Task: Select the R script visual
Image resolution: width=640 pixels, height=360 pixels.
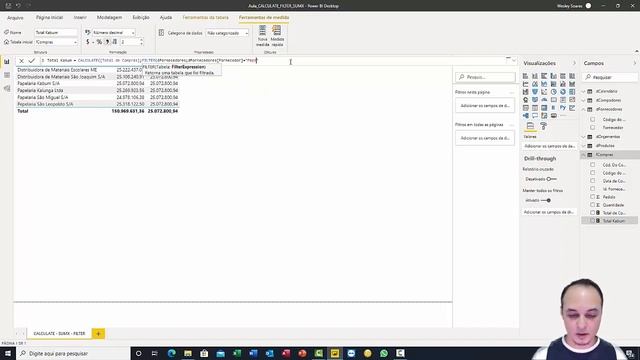Action: coord(553,108)
